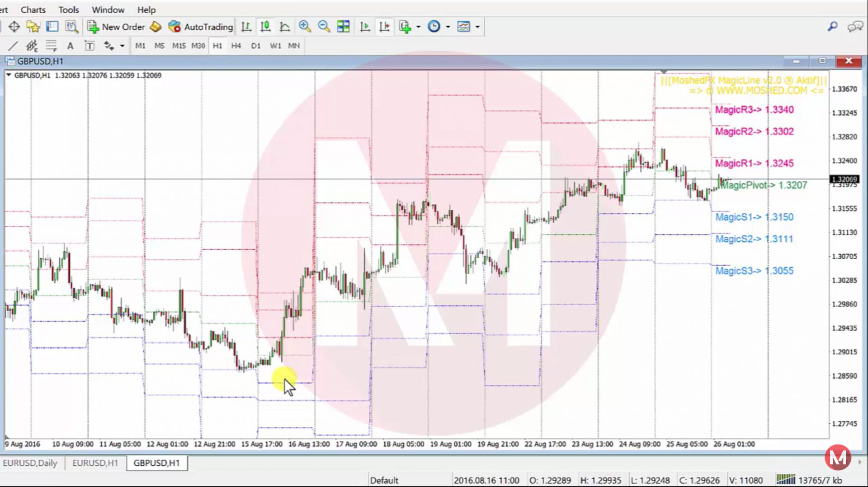Viewport: 868px width, 487px height.
Task: Toggle AutoTrading on
Action: [x=200, y=26]
